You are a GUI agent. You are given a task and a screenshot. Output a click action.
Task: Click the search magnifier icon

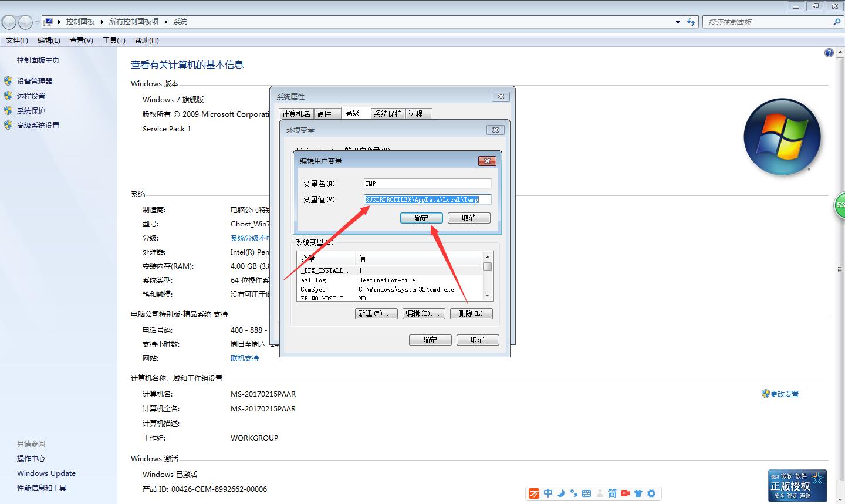[x=837, y=22]
